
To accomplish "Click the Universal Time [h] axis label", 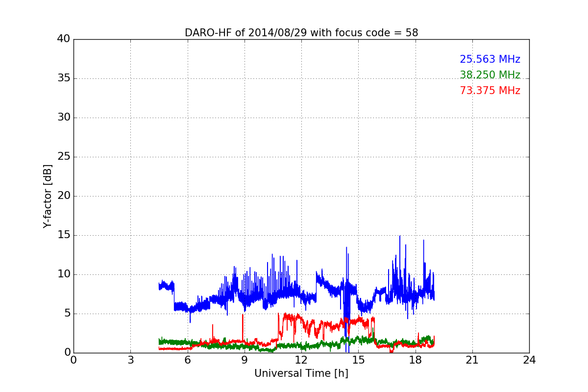I will [x=301, y=373].
